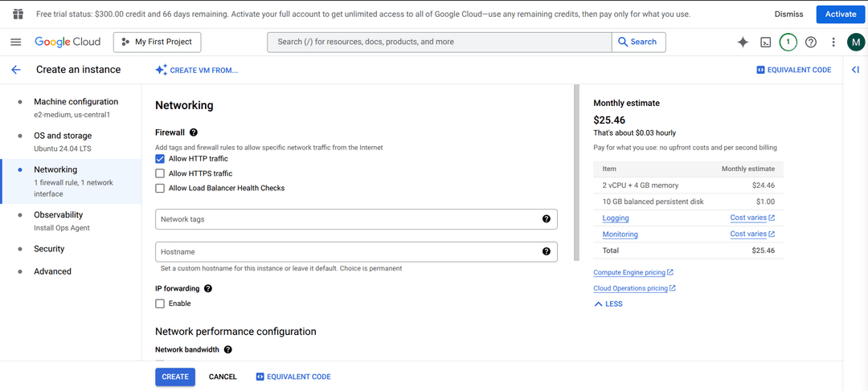The width and height of the screenshot is (868, 391).
Task: Go back using the blue arrow
Action: (x=15, y=70)
